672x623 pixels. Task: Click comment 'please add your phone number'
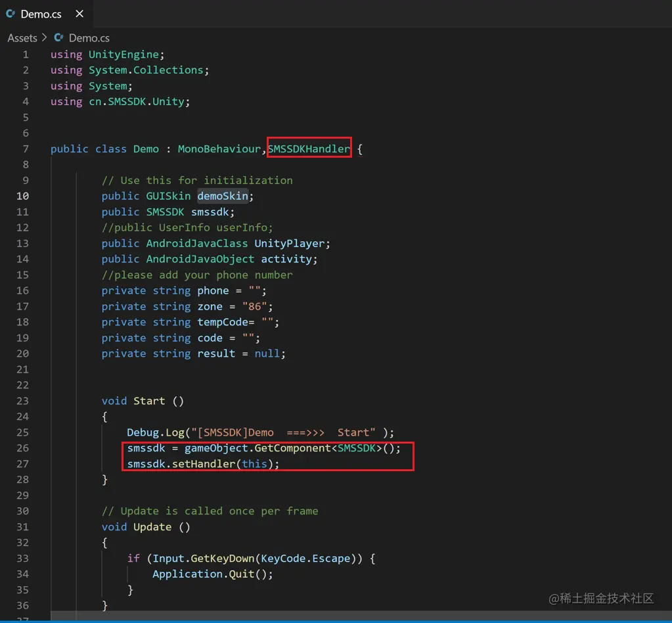(197, 275)
